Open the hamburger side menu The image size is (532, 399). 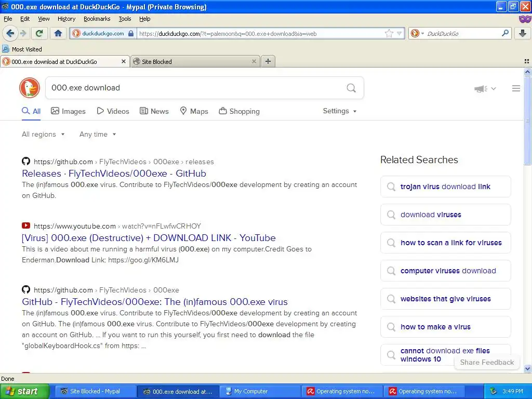tap(516, 88)
